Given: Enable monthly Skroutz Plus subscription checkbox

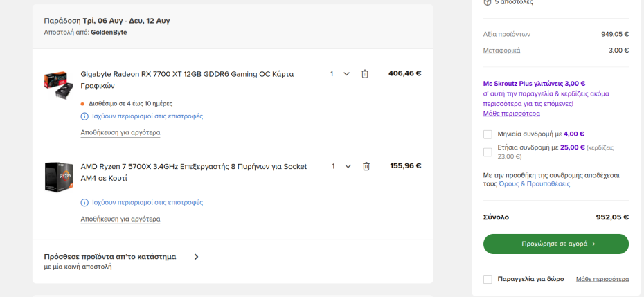Looking at the screenshot, I should tap(488, 134).
